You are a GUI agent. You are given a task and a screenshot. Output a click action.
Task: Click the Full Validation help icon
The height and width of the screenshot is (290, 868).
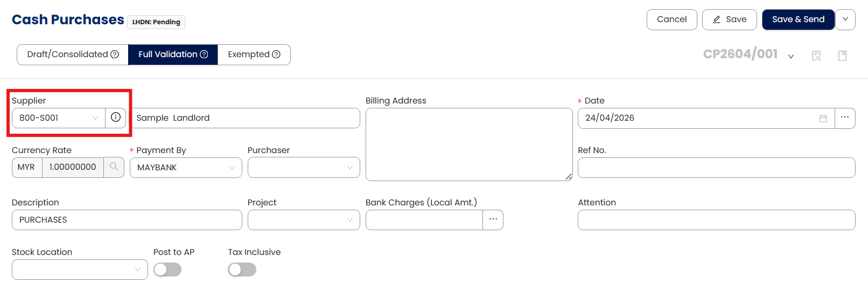click(204, 54)
